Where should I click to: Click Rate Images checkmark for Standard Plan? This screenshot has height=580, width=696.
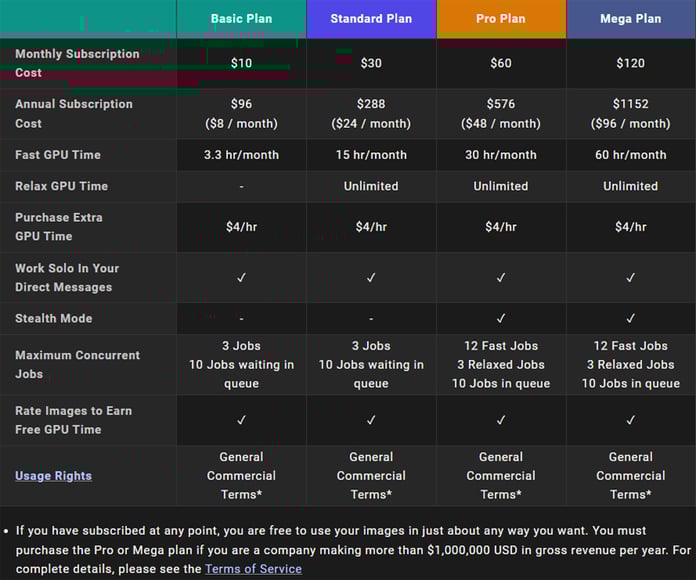click(371, 420)
